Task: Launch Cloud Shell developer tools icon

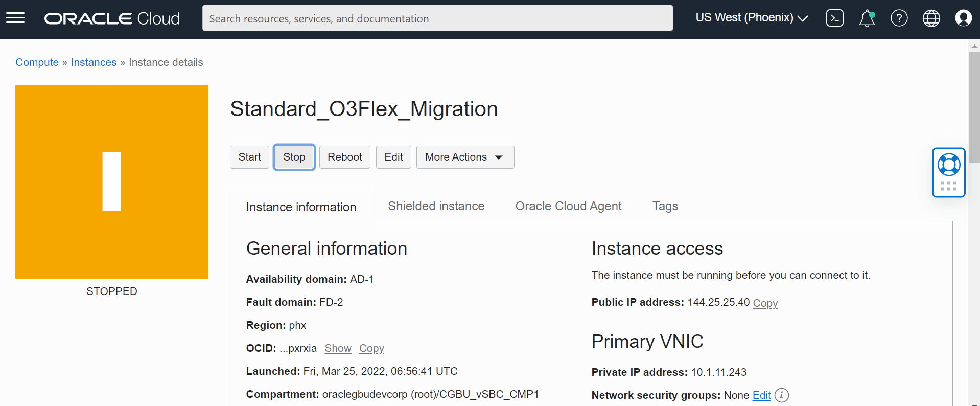Action: click(834, 18)
